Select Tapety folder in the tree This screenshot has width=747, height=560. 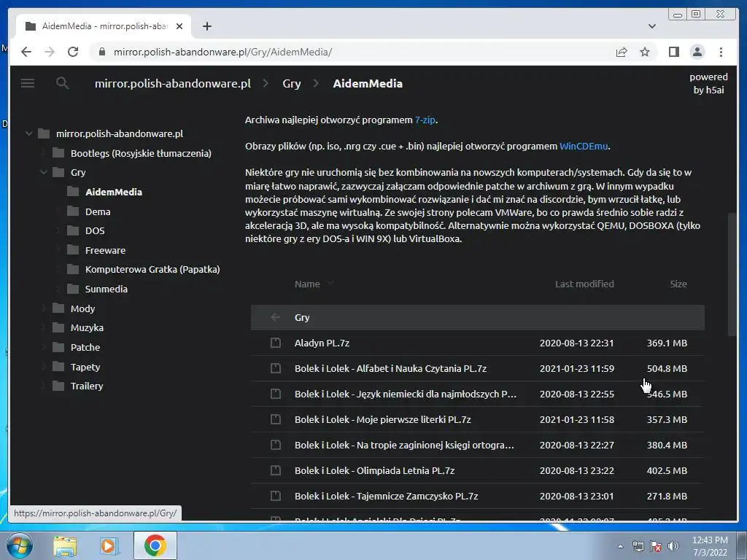(x=85, y=367)
